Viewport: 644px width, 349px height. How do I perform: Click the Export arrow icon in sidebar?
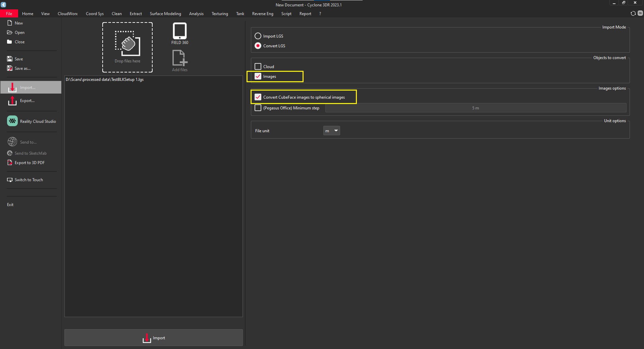12,101
